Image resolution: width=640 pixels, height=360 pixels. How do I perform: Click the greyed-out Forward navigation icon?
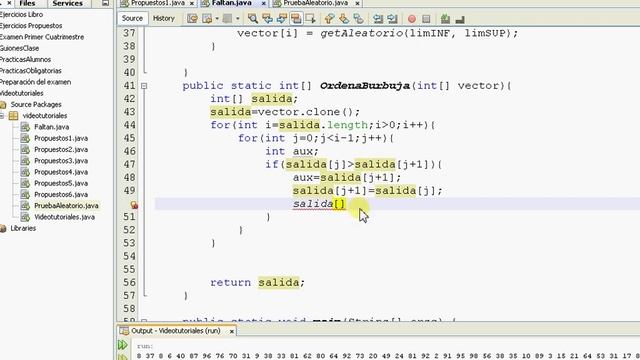pyautogui.click(x=227, y=18)
